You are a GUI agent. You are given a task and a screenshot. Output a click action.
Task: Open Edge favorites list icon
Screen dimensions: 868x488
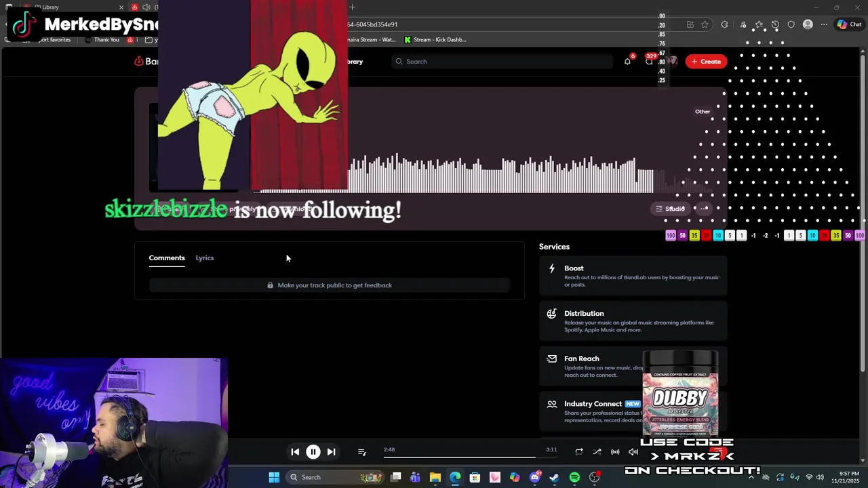[759, 24]
